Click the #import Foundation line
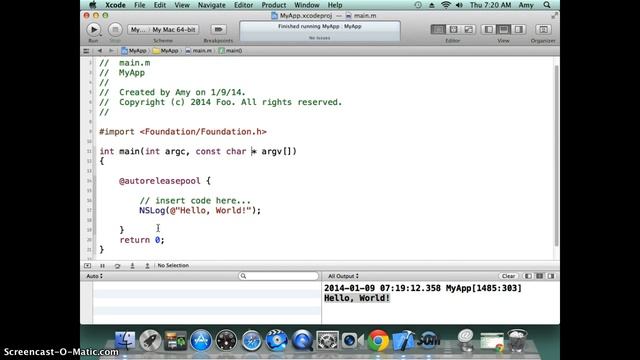Screen dimensions: 640x360 (183, 132)
